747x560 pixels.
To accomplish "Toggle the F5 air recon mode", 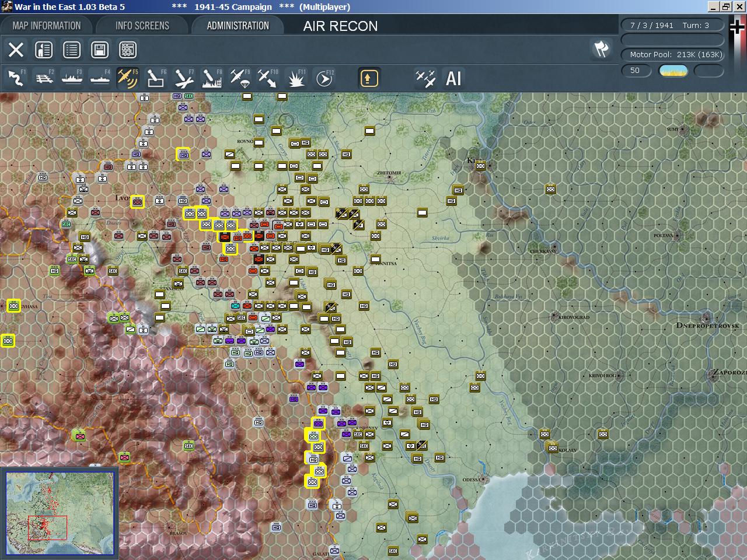I will (127, 78).
